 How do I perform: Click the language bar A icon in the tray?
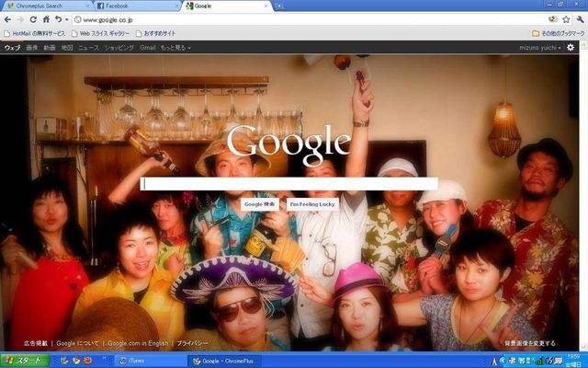tap(494, 362)
